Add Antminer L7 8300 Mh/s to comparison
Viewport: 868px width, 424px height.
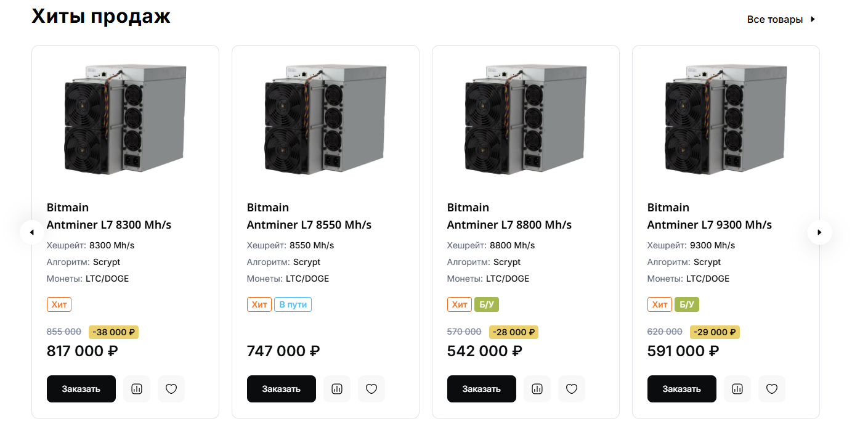(137, 389)
